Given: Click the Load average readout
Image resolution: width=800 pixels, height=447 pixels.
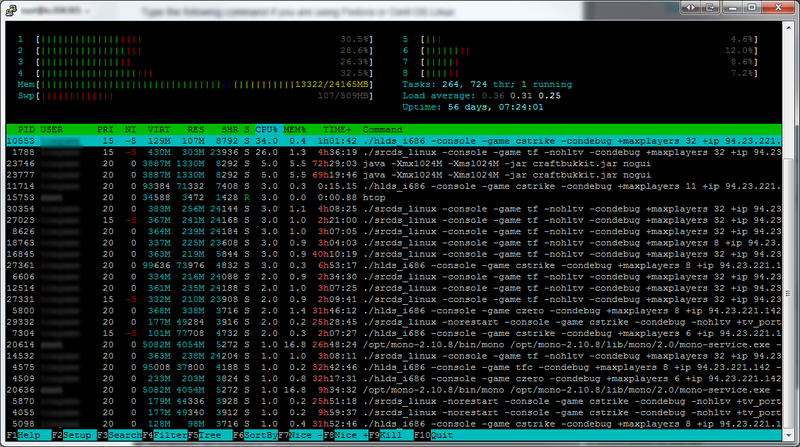Looking at the screenshot, I should point(481,95).
